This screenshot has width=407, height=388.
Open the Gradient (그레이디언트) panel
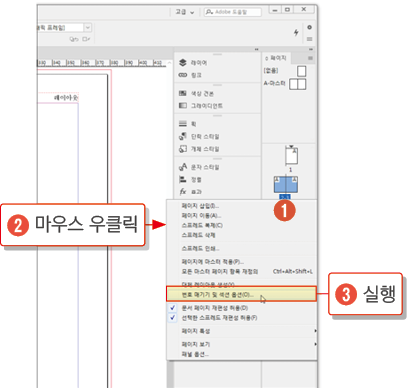click(201, 106)
